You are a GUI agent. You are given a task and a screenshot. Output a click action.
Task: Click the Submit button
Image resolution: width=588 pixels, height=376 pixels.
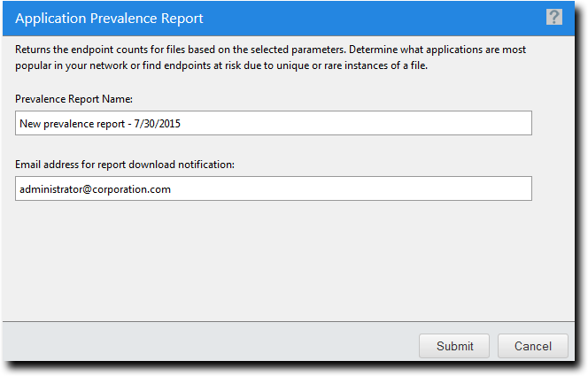point(455,346)
